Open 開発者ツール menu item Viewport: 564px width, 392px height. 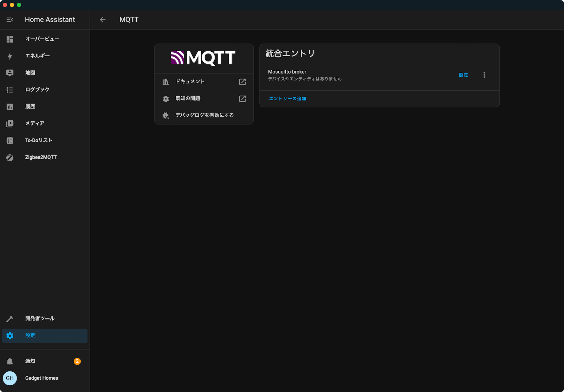click(45, 319)
